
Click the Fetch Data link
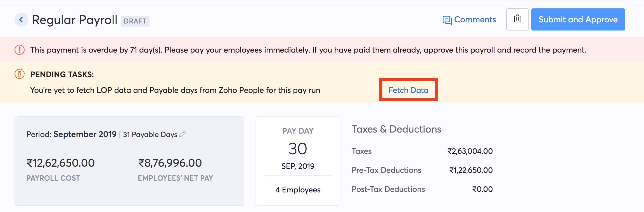[408, 90]
